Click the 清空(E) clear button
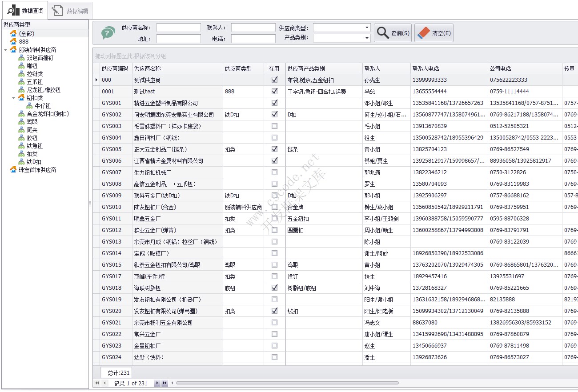Screen dimensions: 578x392 (434, 33)
